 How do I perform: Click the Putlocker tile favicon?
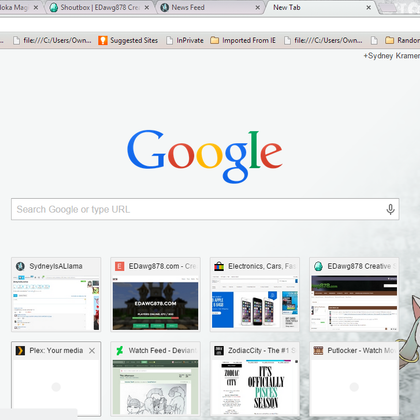point(318,351)
